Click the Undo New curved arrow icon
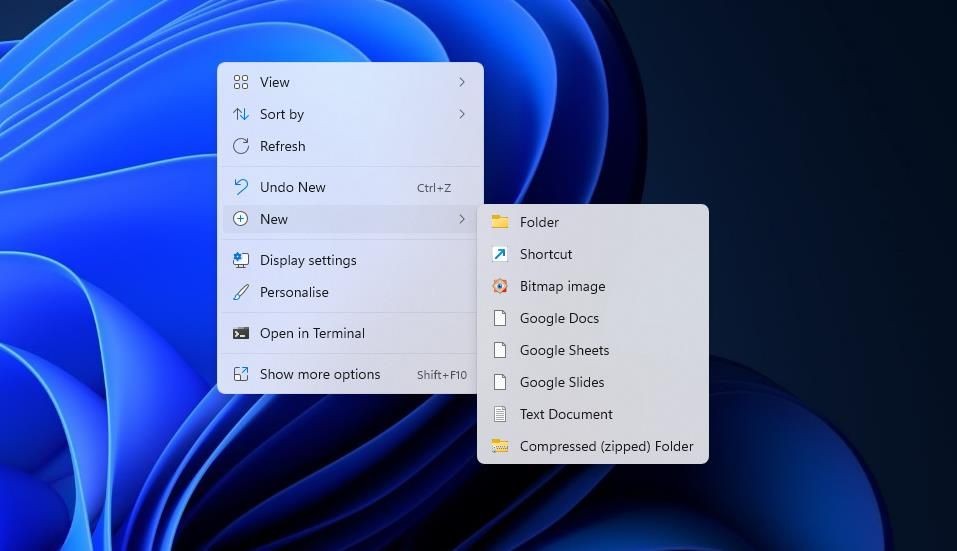This screenshot has width=957, height=551. pos(240,187)
